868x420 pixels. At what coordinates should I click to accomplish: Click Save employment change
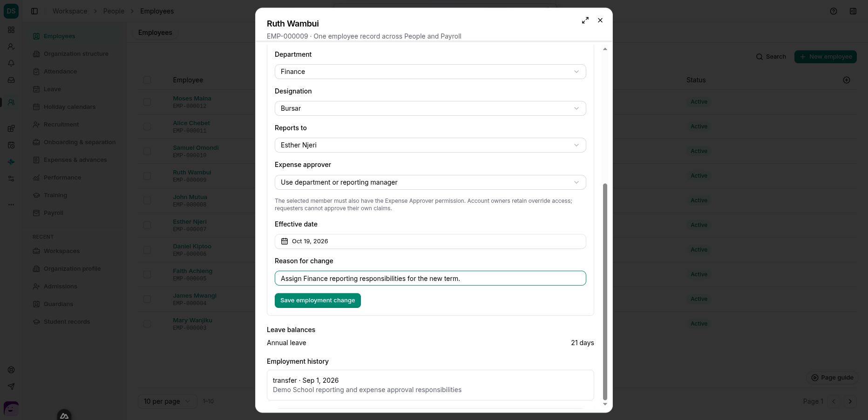(x=318, y=300)
